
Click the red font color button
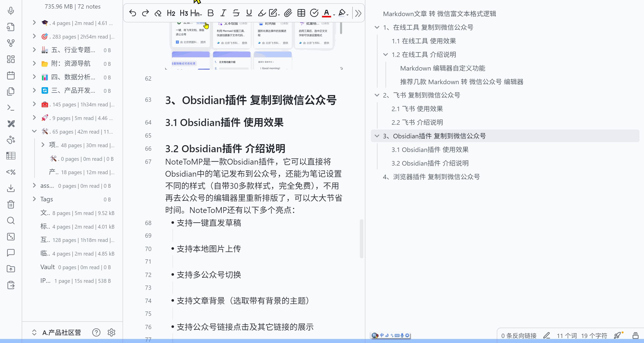point(326,13)
